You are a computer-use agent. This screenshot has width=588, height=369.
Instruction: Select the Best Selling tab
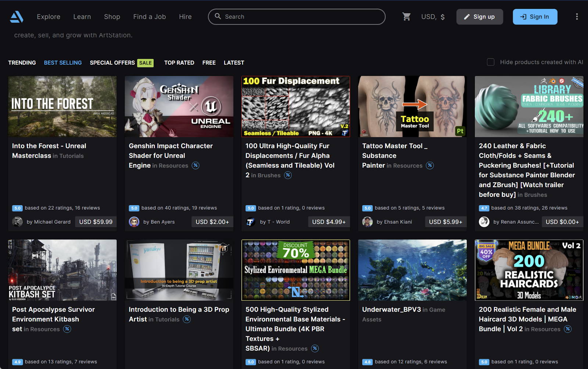click(63, 63)
